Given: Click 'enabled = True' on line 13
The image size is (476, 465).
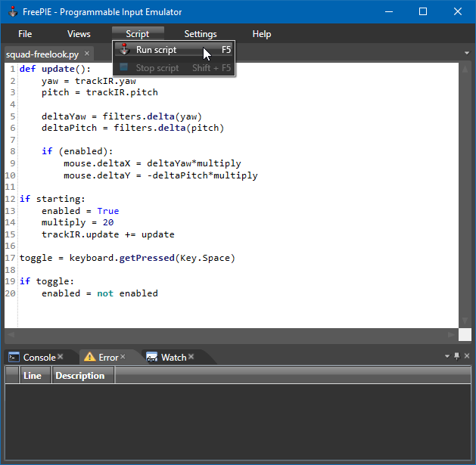Looking at the screenshot, I should pyautogui.click(x=80, y=210).
